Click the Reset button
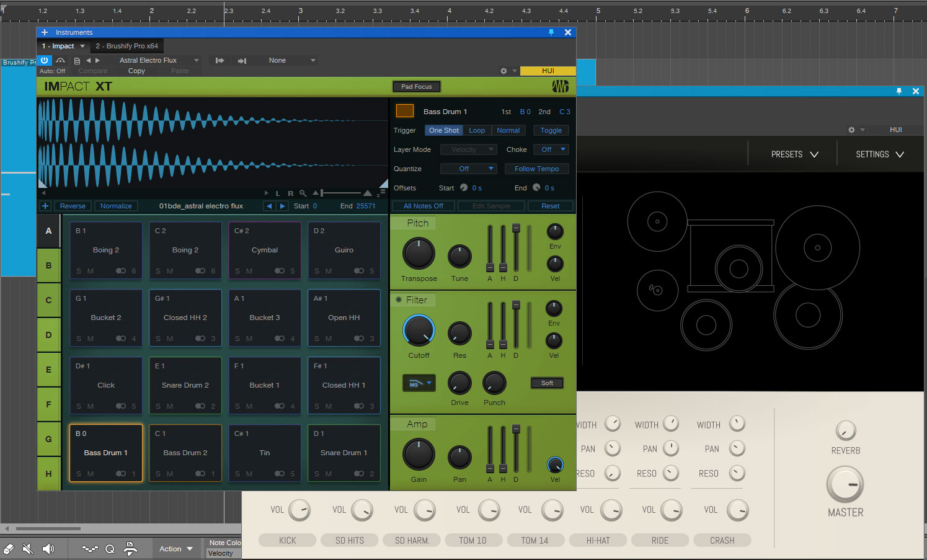Screen dimensions: 927x560 [550, 206]
